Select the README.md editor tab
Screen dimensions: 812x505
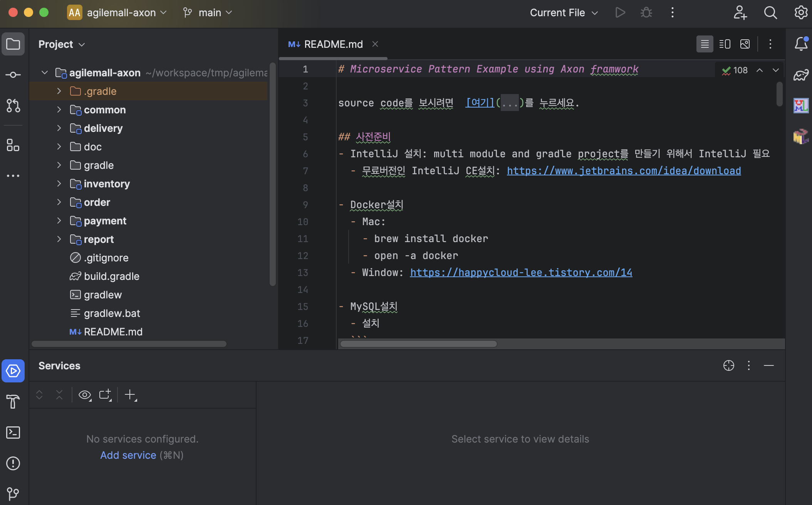(x=333, y=44)
